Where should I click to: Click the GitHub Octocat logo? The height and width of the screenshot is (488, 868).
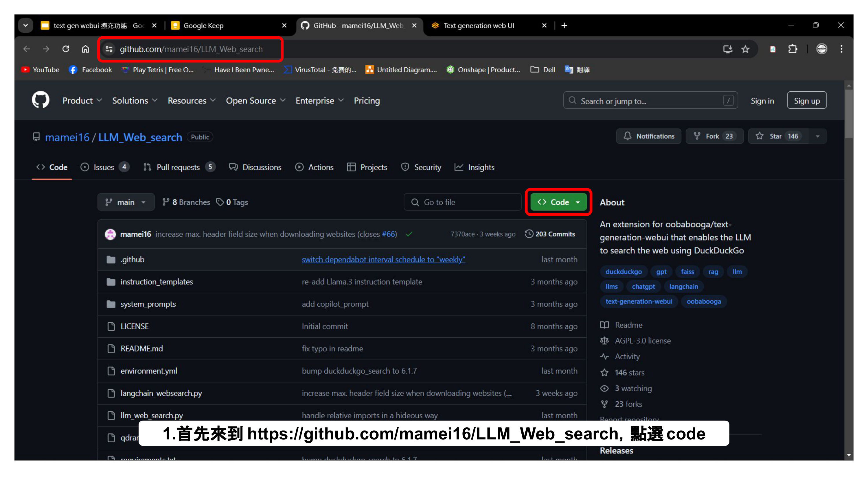[41, 100]
